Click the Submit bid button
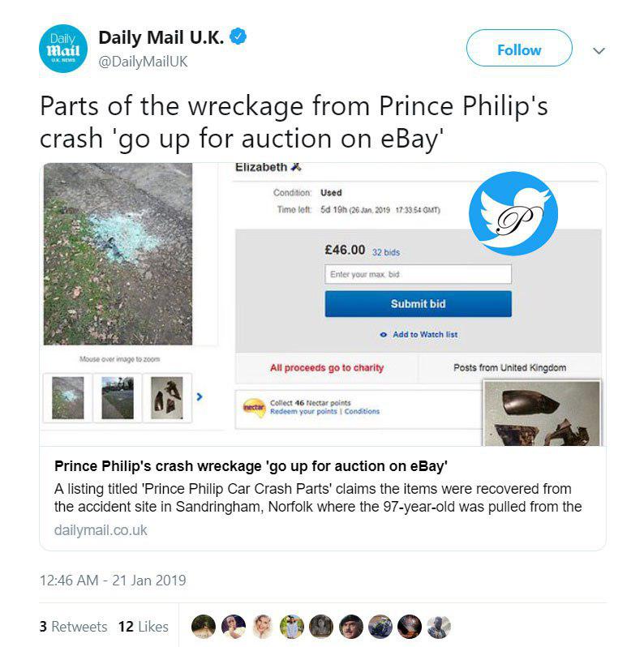The image size is (644, 647). tap(418, 304)
